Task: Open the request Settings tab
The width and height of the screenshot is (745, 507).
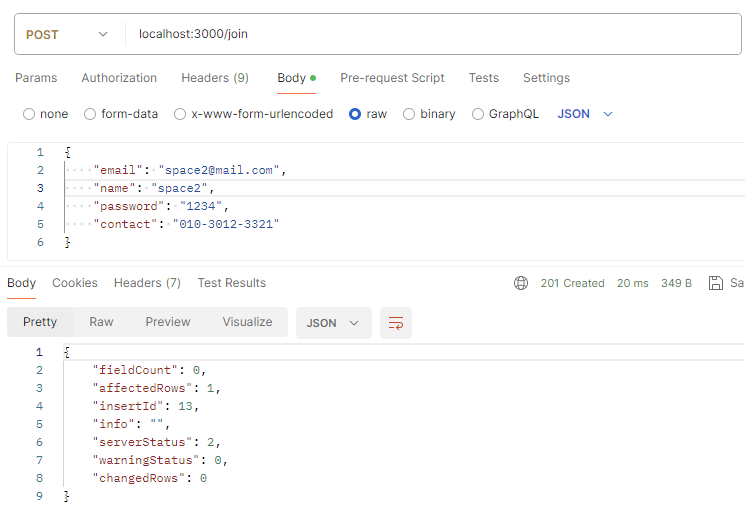Action: click(546, 78)
